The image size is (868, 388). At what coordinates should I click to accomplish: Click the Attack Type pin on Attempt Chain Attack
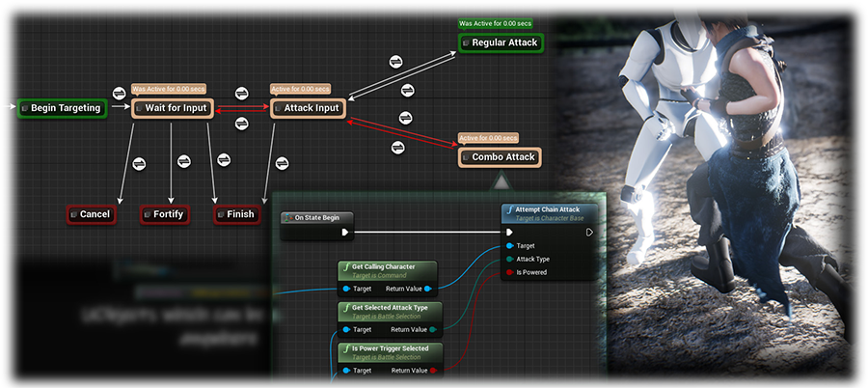tap(509, 259)
